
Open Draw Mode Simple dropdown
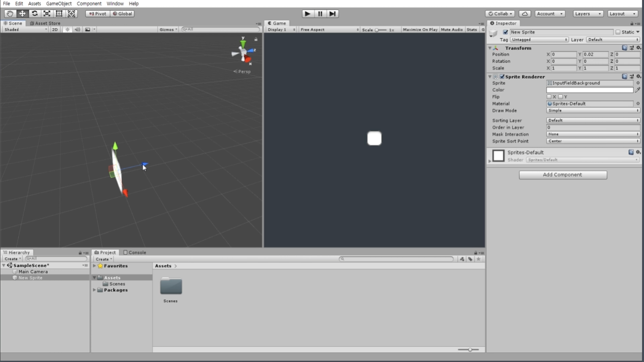pos(593,111)
